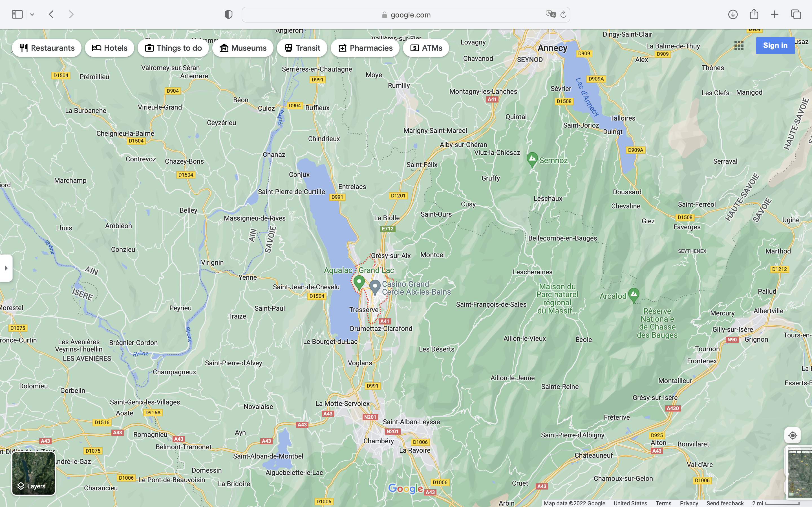The height and width of the screenshot is (507, 812).
Task: Select the Museums category chip
Action: [x=242, y=48]
